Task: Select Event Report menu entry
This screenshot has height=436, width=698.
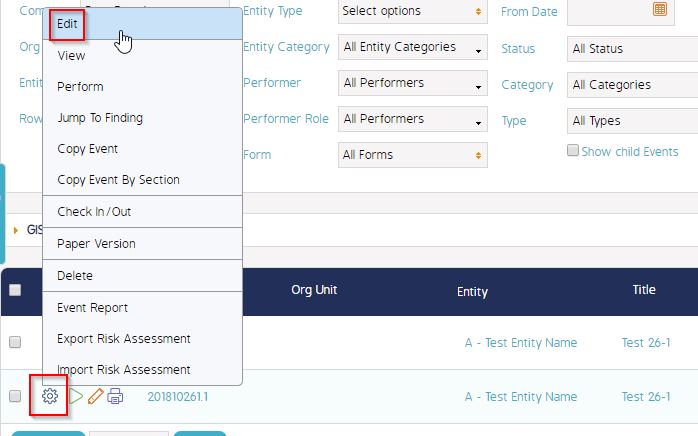Action: (x=142, y=308)
